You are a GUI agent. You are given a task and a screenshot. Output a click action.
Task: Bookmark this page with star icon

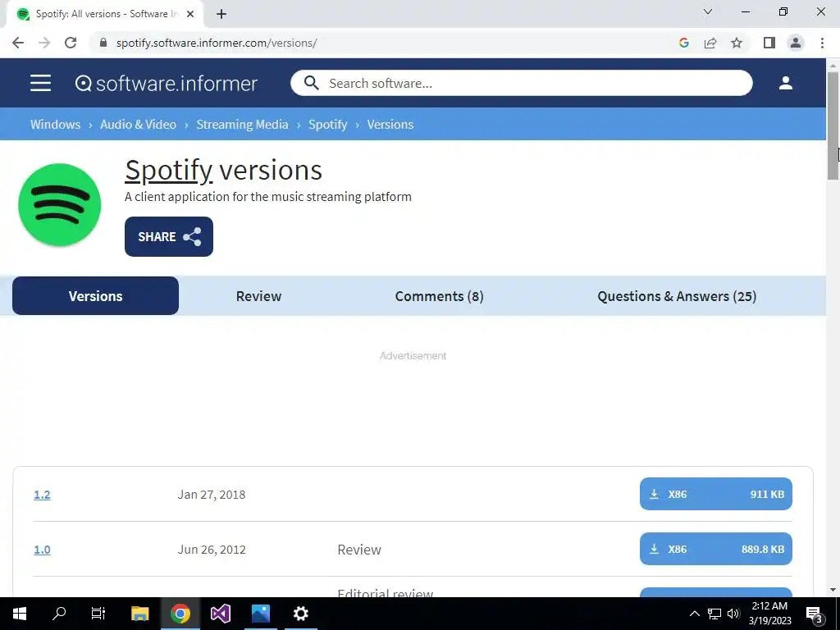tap(737, 43)
